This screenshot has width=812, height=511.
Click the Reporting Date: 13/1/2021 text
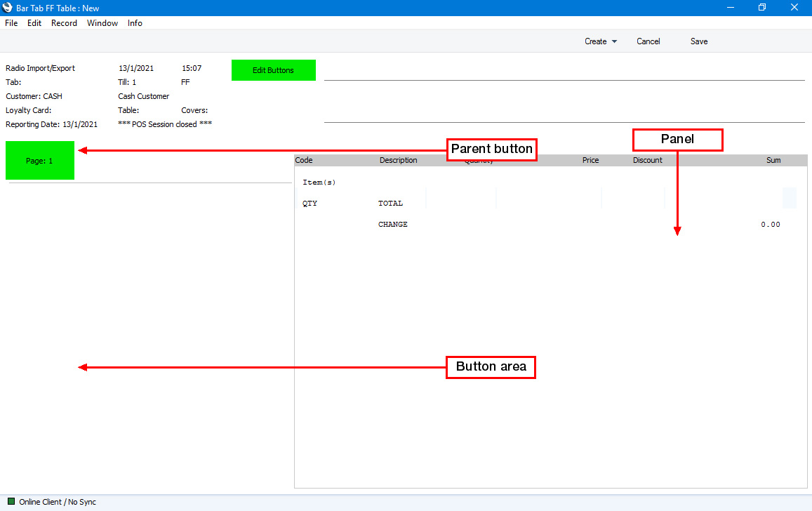pyautogui.click(x=51, y=124)
